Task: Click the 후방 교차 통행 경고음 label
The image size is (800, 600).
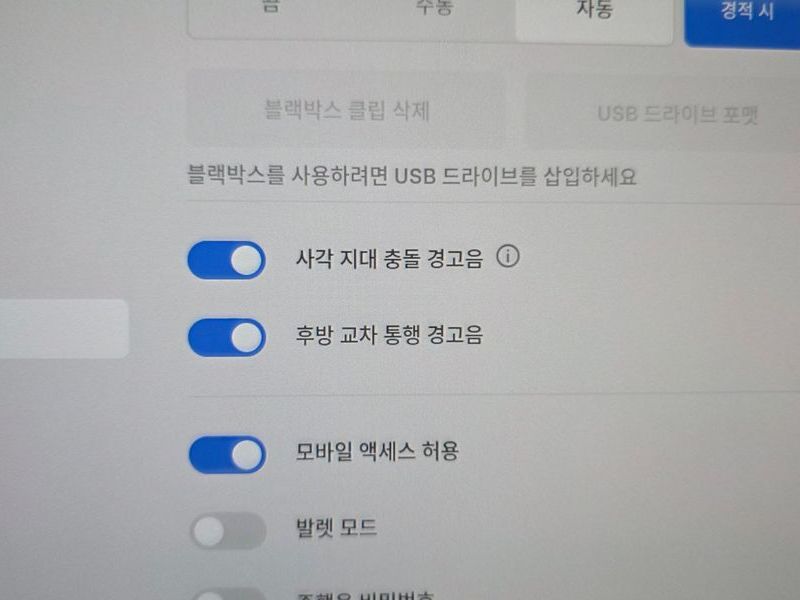Action: pyautogui.click(x=389, y=335)
